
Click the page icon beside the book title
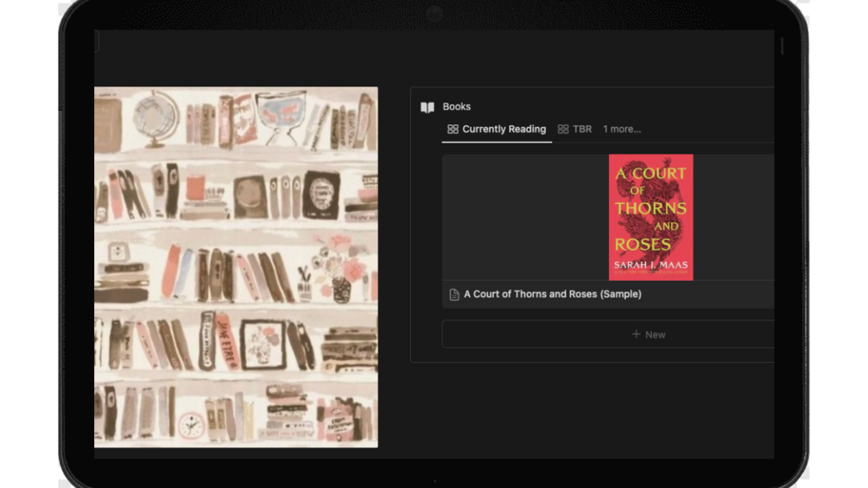(x=454, y=295)
